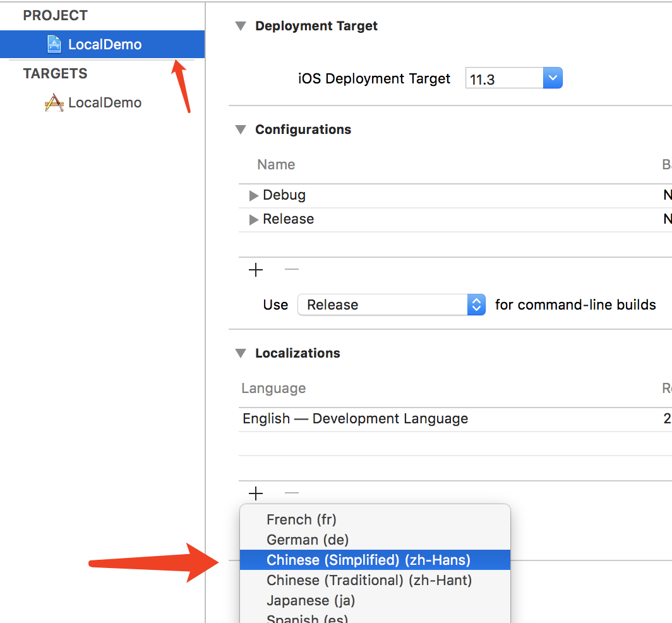This screenshot has height=623, width=672.
Task: Click the Release configuration name in table
Action: 289,219
